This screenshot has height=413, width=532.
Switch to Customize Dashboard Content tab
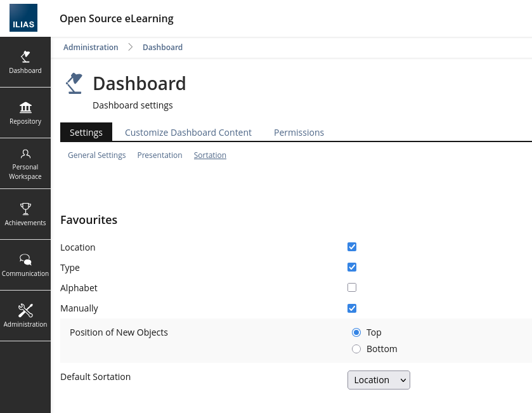click(188, 133)
